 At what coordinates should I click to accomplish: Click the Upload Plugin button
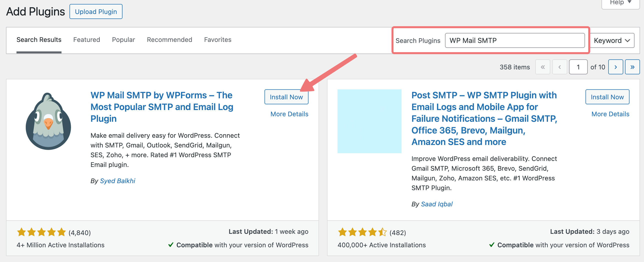(x=96, y=11)
